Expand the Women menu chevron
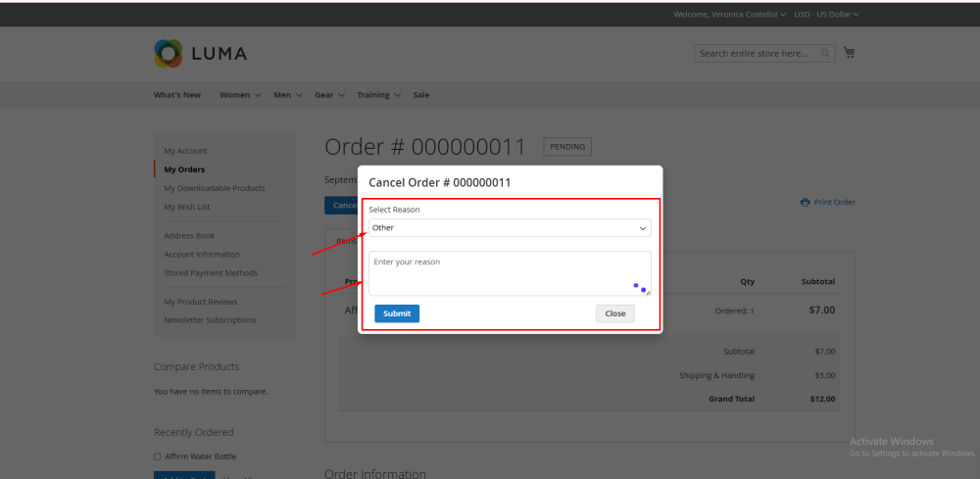Screen dimensions: 980x479 pyautogui.click(x=258, y=95)
